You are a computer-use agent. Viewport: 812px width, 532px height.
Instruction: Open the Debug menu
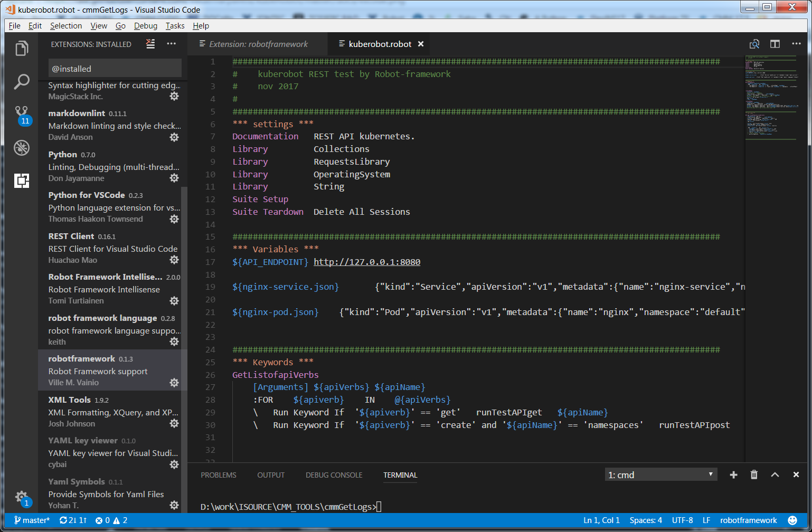pos(146,25)
